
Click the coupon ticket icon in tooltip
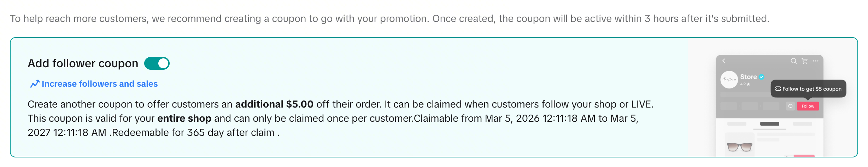[778, 89]
